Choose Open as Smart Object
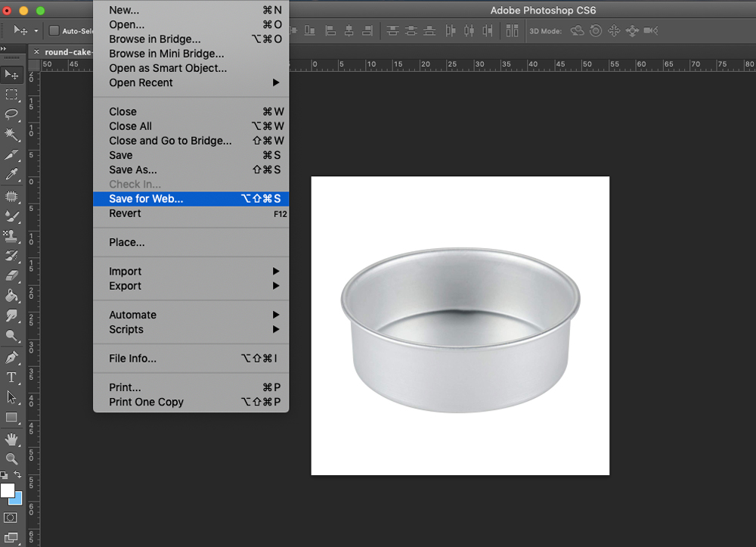This screenshot has width=756, height=547. coord(191,68)
